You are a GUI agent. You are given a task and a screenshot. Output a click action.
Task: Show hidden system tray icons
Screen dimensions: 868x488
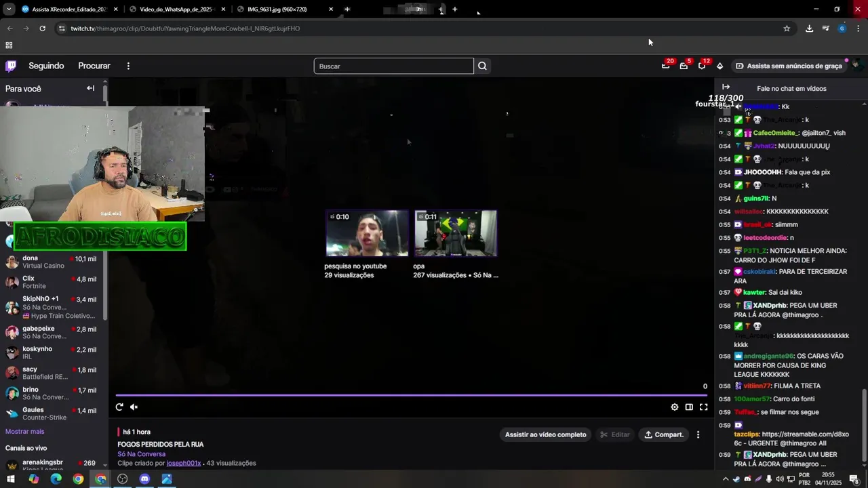pos(726,479)
